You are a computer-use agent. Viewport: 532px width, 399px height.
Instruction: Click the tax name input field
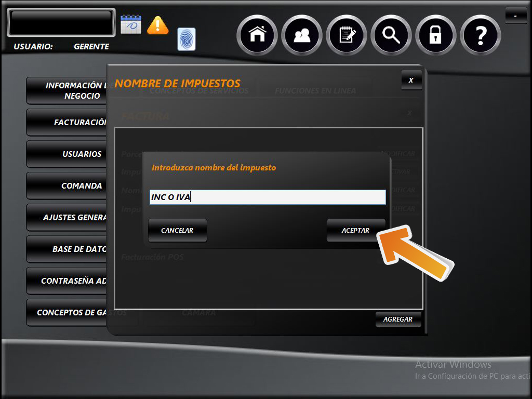pyautogui.click(x=268, y=197)
